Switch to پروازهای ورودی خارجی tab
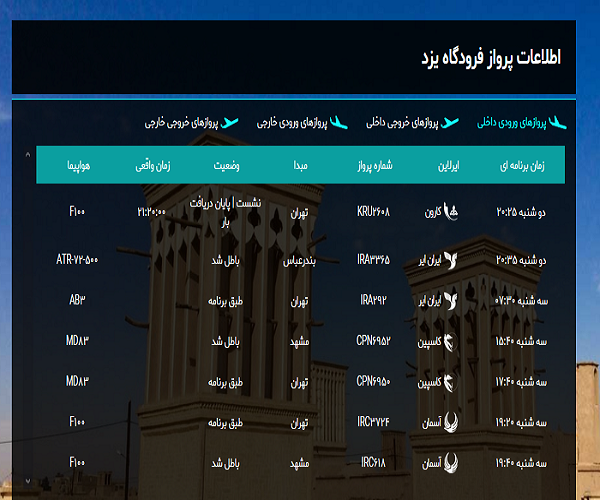 click(302, 123)
